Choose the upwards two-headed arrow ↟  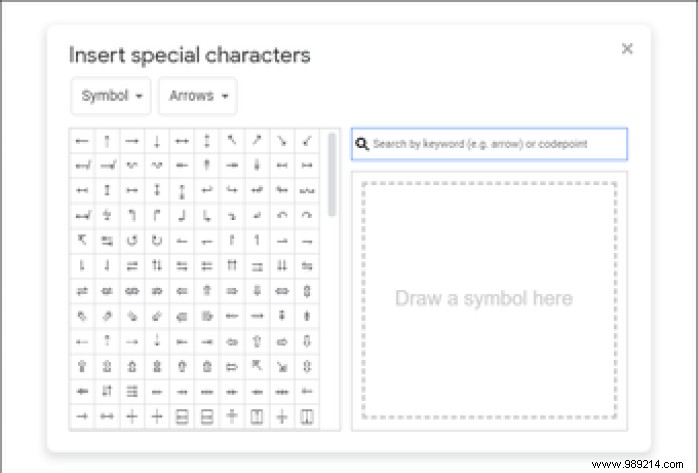pyautogui.click(x=207, y=166)
